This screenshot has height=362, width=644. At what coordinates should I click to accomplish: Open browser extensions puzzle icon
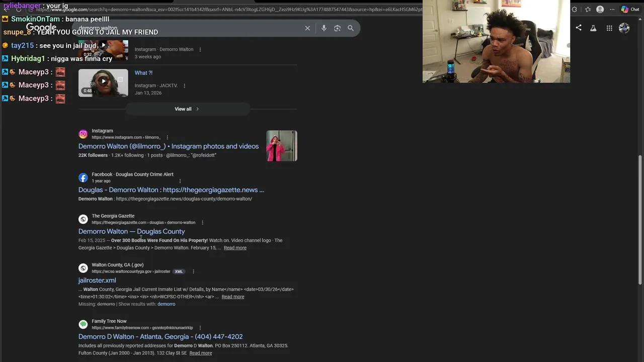(x=575, y=9)
